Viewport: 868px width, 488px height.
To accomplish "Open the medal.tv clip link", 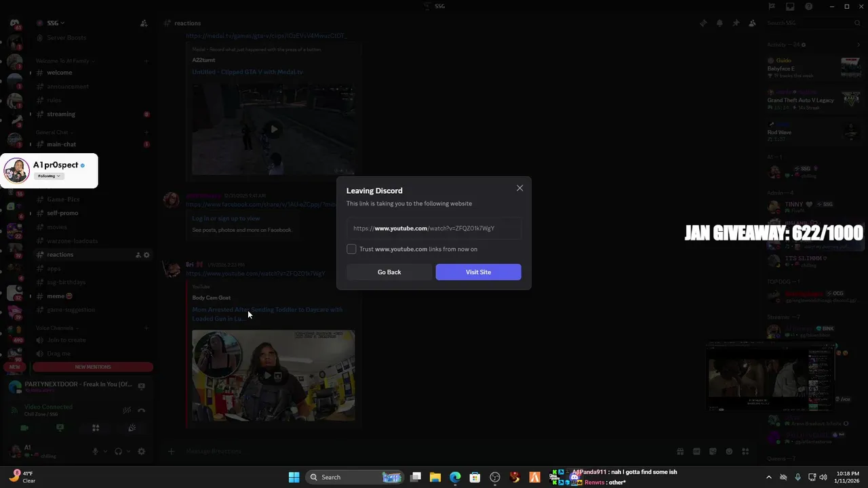I will [266, 36].
